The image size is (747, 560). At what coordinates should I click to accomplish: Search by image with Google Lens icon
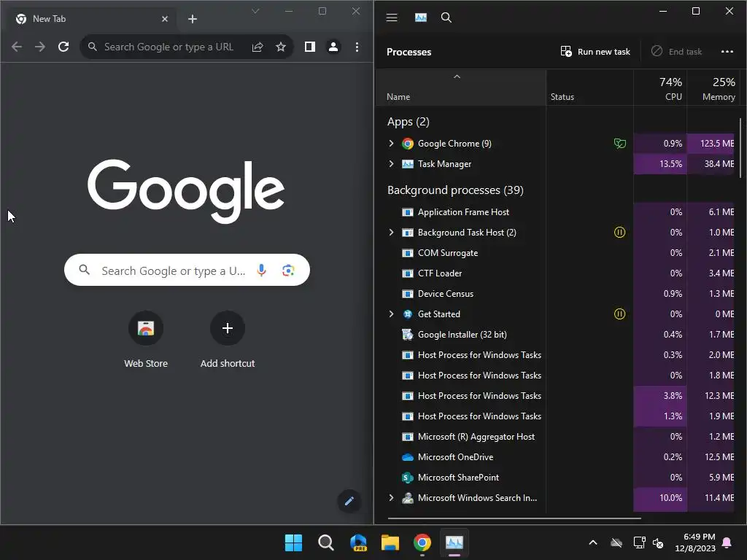click(288, 270)
